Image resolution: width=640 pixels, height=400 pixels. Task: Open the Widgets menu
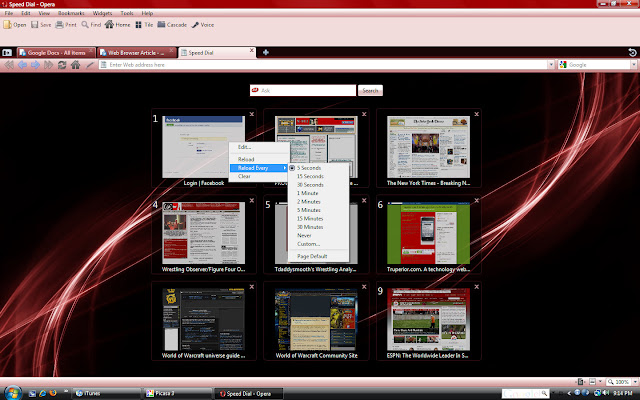tap(102, 13)
